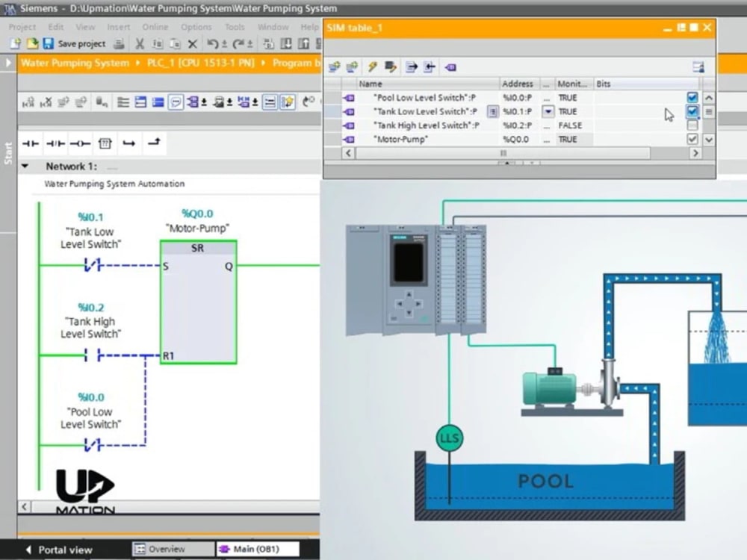This screenshot has width=747, height=560.
Task: Select the Tank High Level Switch contact
Action: [93, 355]
